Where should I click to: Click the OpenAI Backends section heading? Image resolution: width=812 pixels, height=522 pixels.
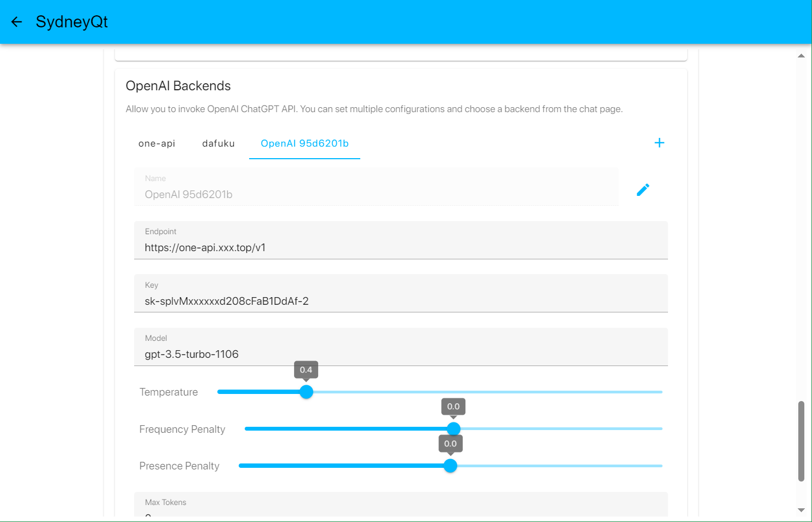pyautogui.click(x=178, y=86)
